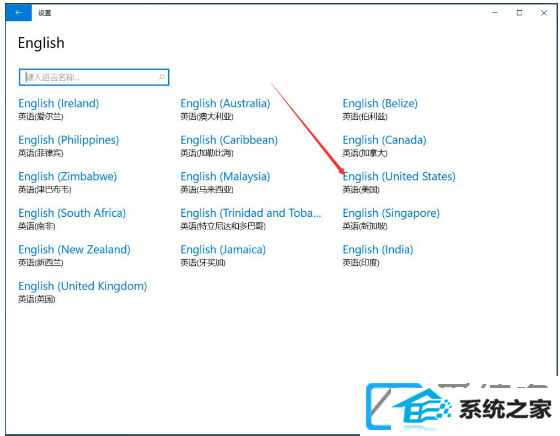The width and height of the screenshot is (560, 436).
Task: Select English (Australia)
Action: click(x=225, y=109)
